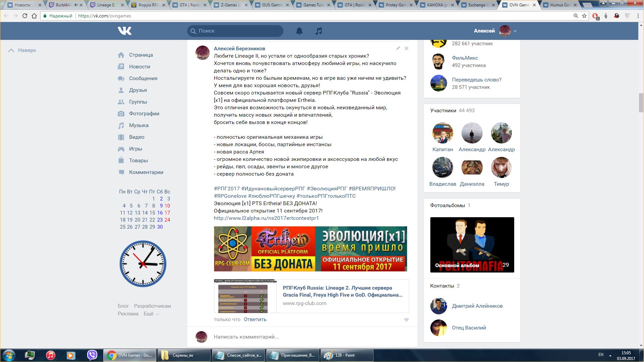Open Viber icon in taskbar
The image size is (644, 362).
(x=92, y=355)
